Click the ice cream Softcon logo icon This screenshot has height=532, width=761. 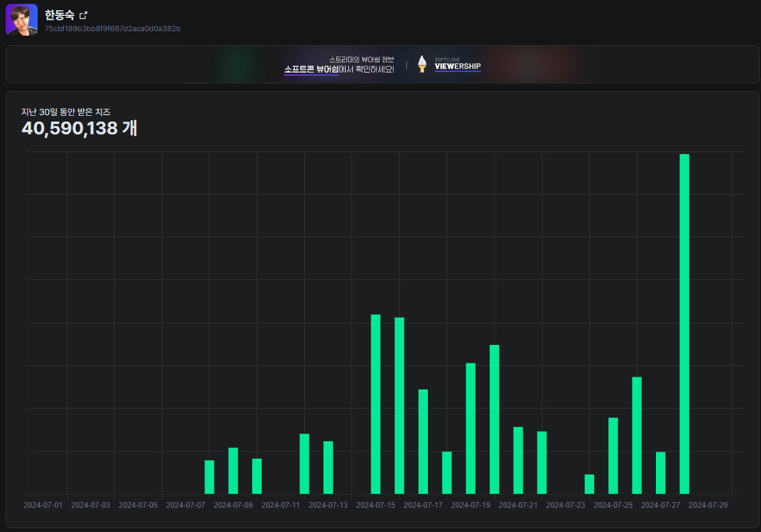(422, 64)
